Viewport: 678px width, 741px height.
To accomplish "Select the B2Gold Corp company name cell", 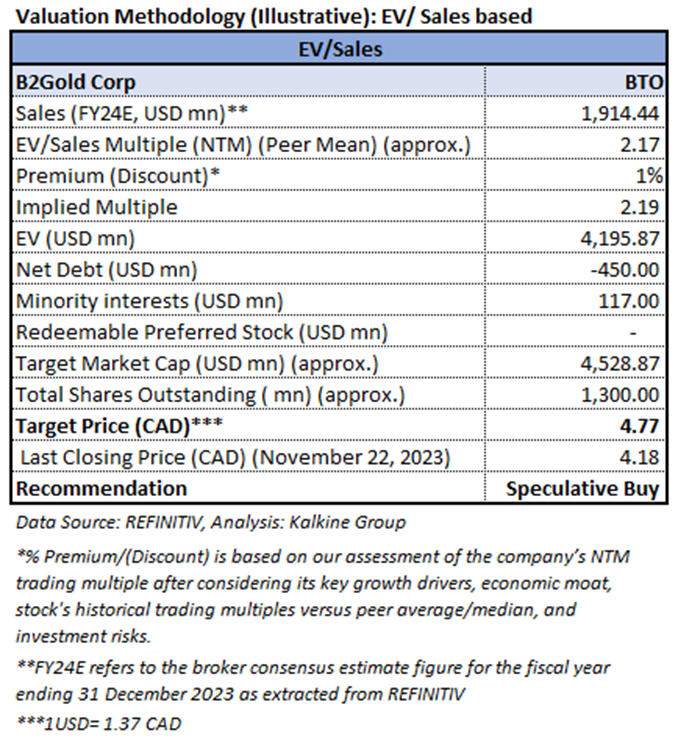I will 76,81.
